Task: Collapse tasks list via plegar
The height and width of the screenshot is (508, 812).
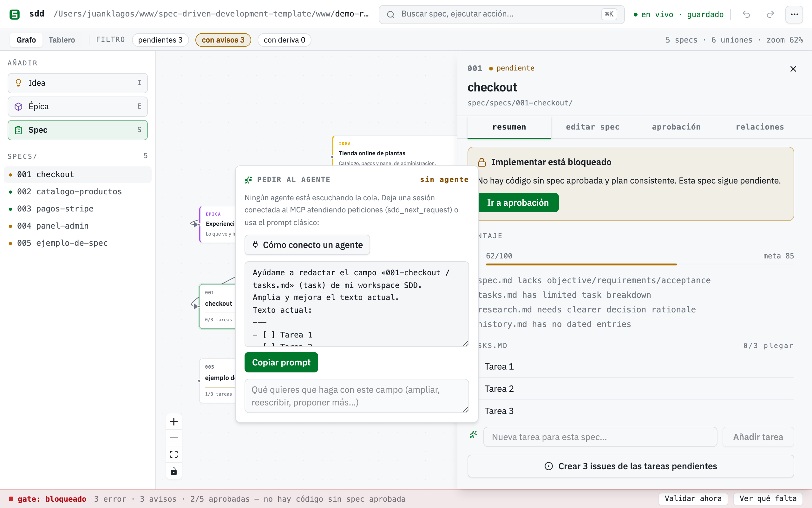Action: pyautogui.click(x=778, y=346)
